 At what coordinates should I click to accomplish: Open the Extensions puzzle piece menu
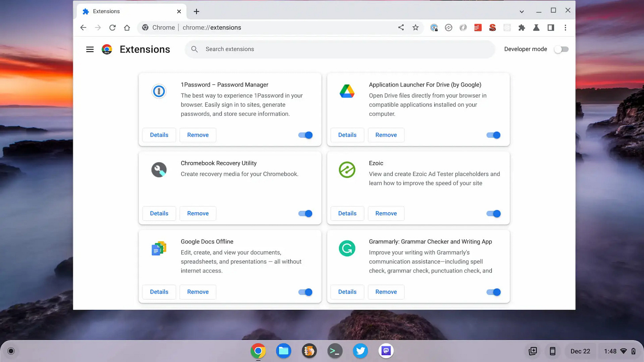point(521,27)
